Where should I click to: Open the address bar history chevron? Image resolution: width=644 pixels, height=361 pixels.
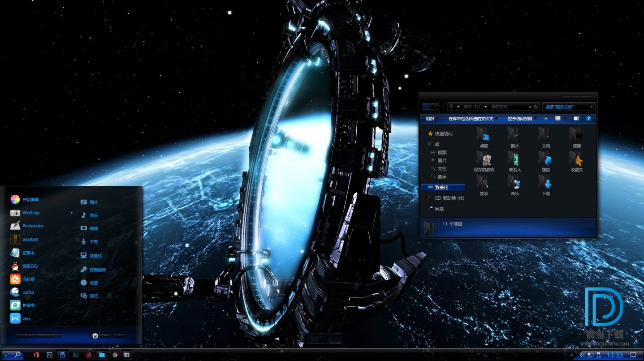530,107
